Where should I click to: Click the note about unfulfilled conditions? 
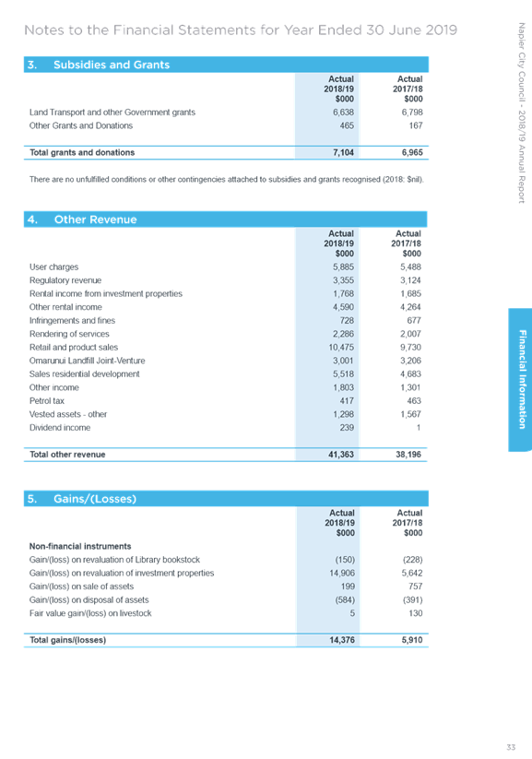tap(227, 180)
